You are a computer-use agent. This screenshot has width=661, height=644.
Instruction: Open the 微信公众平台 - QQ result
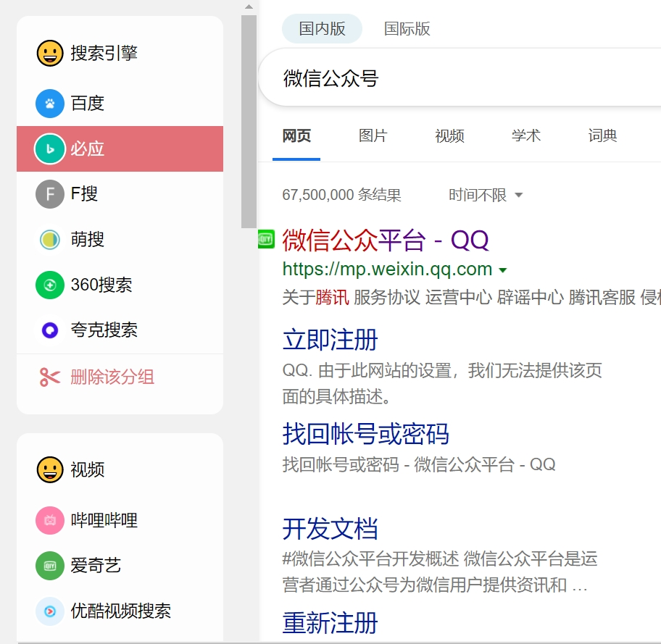[386, 241]
